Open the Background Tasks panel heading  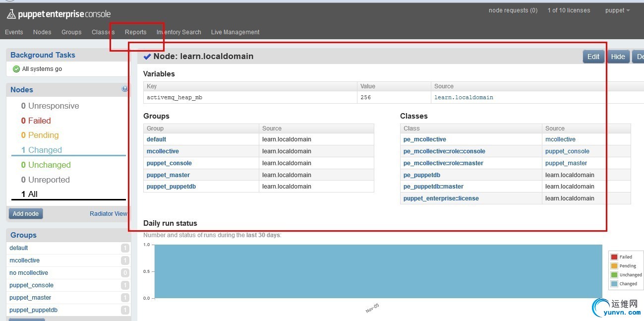(43, 55)
